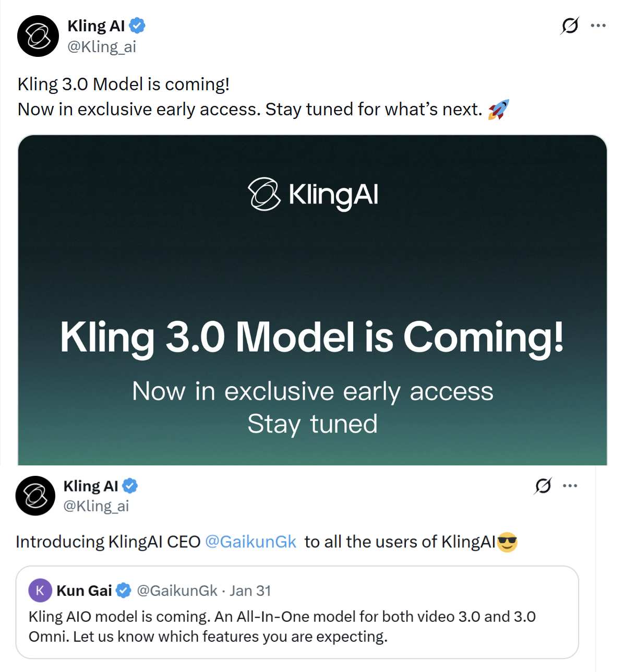
Task: Click the Kling AI avatar on the Kling 3.0 tweet
Action: click(x=38, y=36)
